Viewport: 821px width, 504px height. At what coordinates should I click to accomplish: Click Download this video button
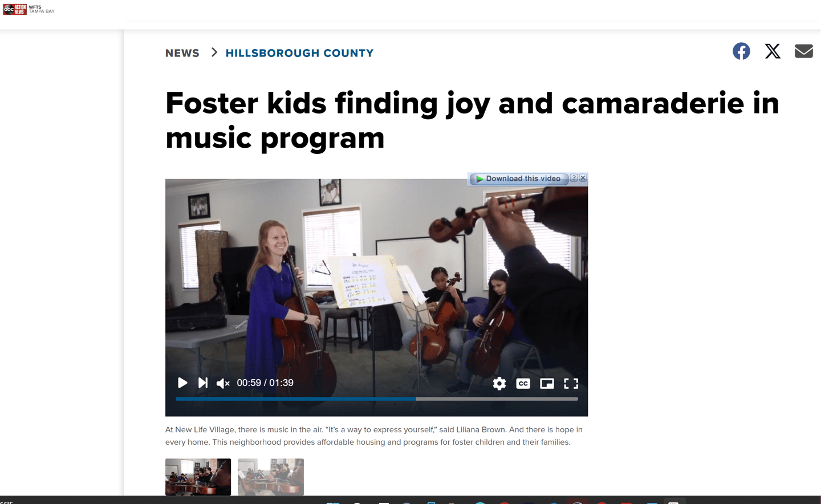[518, 179]
